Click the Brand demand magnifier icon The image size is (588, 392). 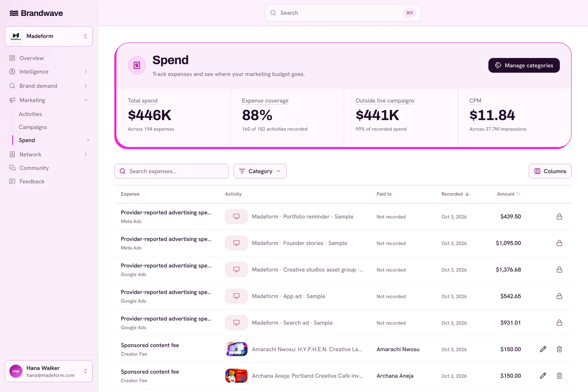[12, 86]
